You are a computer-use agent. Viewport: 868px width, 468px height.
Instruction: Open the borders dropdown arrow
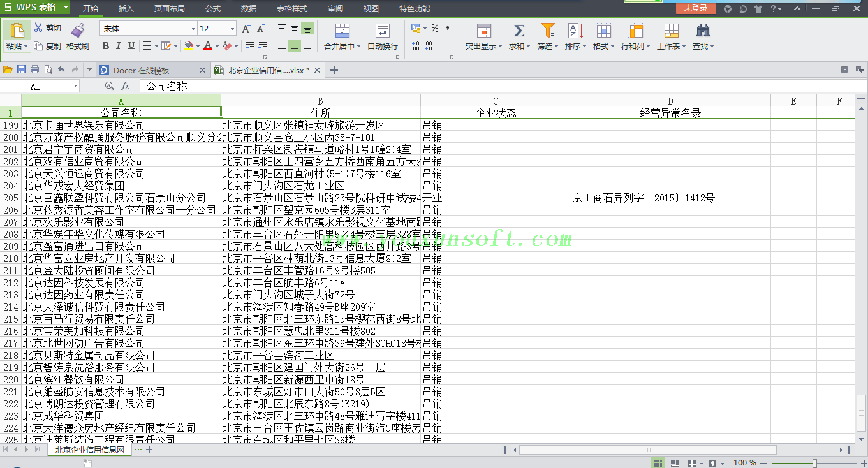[156, 46]
